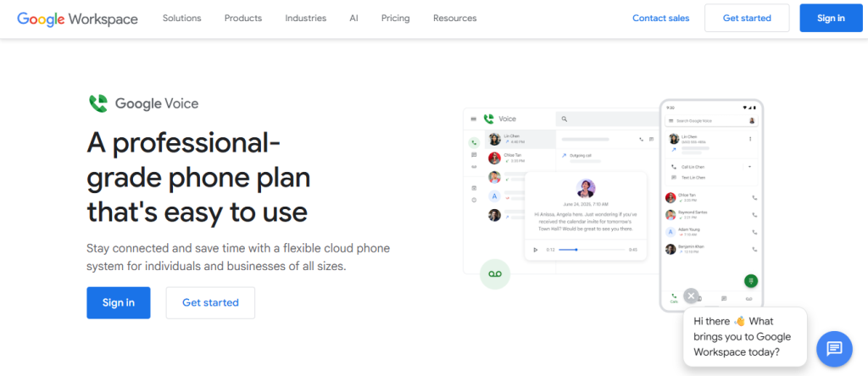This screenshot has height=376, width=868.
Task: Click the Adam Young contact name on phone
Action: [688, 229]
